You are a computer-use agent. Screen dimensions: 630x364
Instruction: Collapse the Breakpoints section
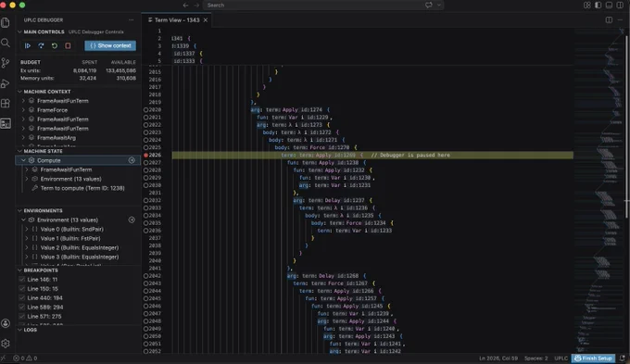19,270
